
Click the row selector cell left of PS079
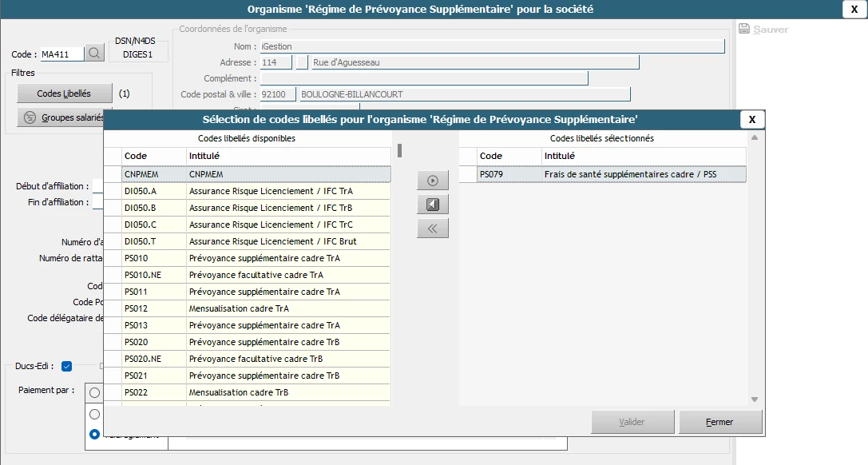click(468, 174)
